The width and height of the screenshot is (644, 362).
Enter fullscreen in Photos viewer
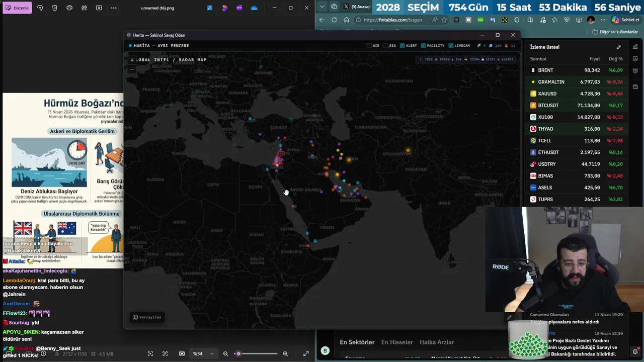coord(306,354)
